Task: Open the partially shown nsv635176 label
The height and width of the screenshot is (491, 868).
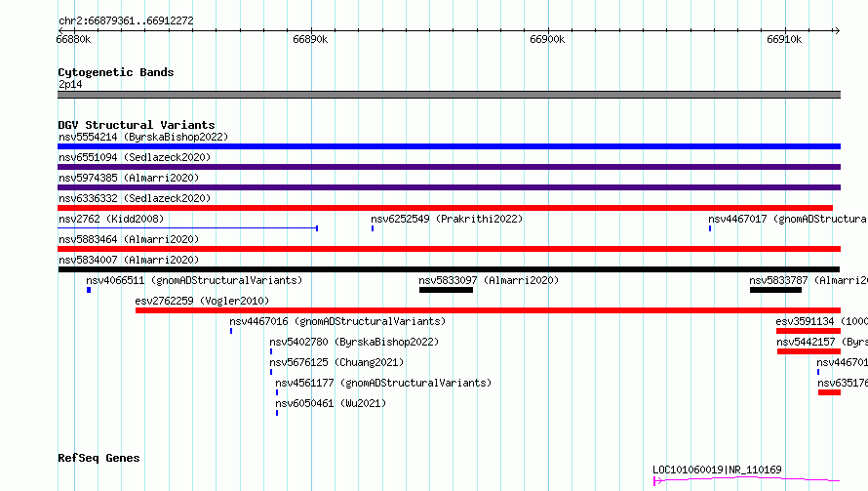Action: pyautogui.click(x=843, y=383)
